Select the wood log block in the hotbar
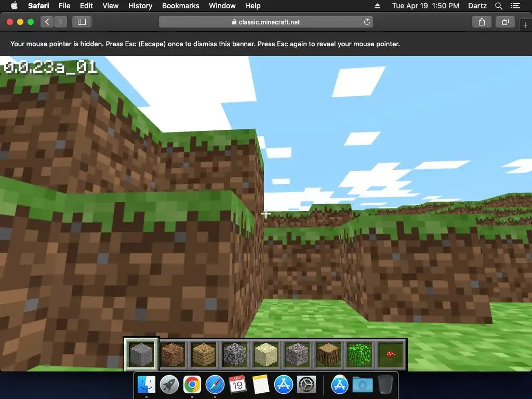The width and height of the screenshot is (532, 399). [328, 354]
